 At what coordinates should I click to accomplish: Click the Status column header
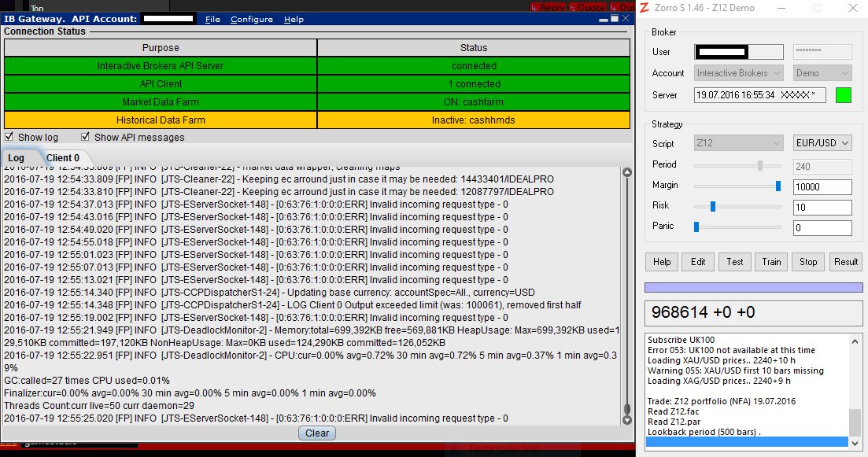click(474, 47)
